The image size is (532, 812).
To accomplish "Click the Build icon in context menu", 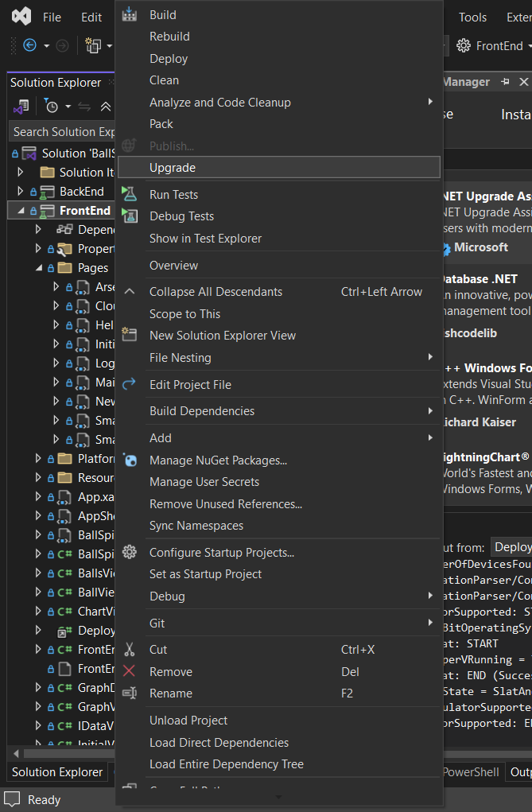I will coord(130,14).
